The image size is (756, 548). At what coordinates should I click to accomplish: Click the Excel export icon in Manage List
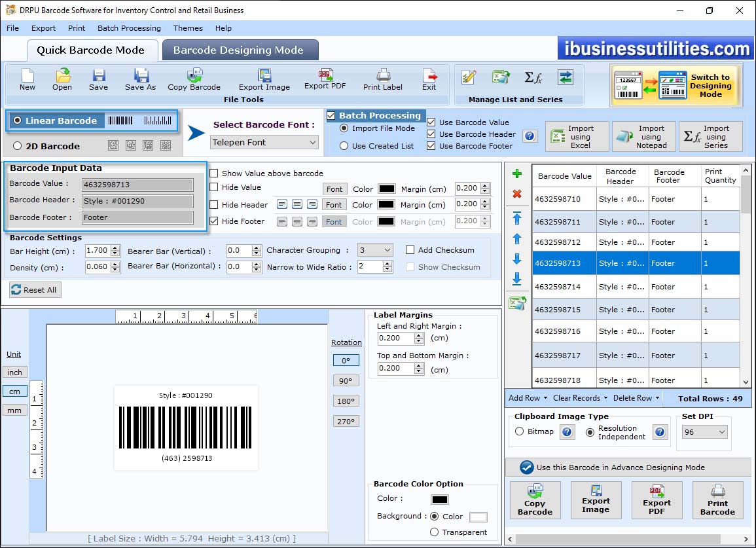(501, 77)
